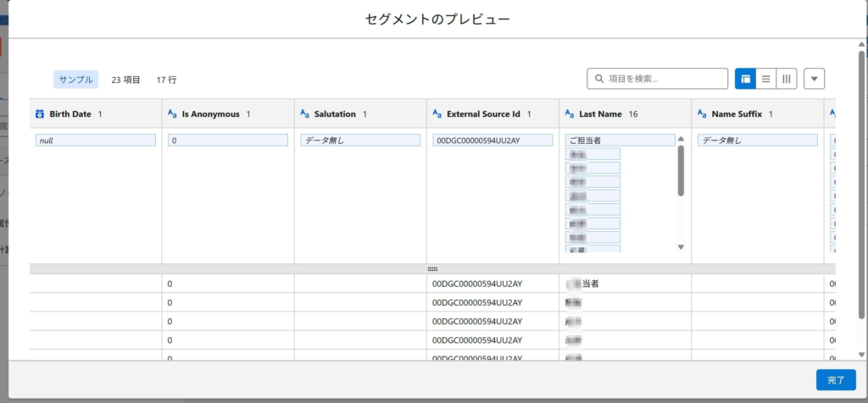
Task: Click the Birth Date calendar icon
Action: [39, 114]
